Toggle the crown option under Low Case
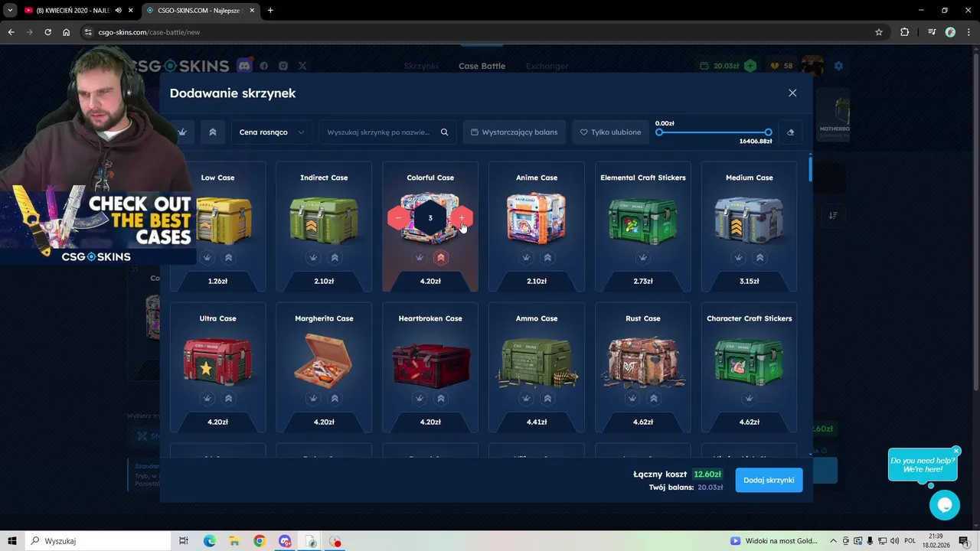This screenshot has width=980, height=551. (207, 258)
